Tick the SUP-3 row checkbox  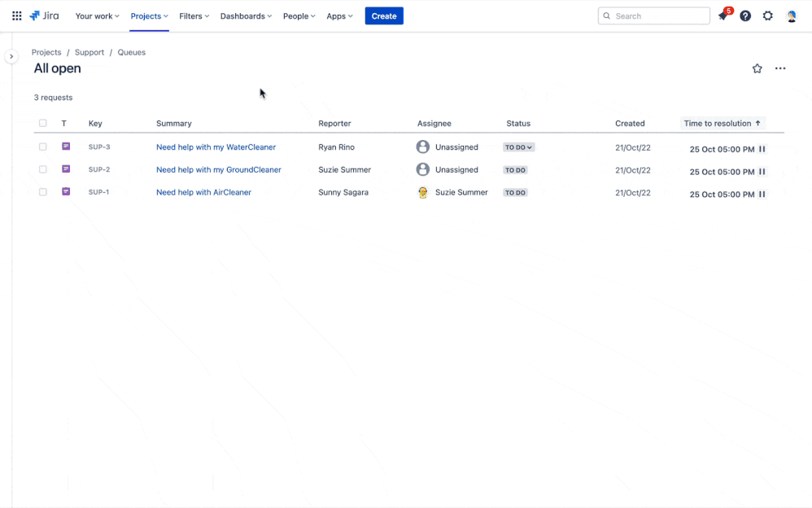43,147
